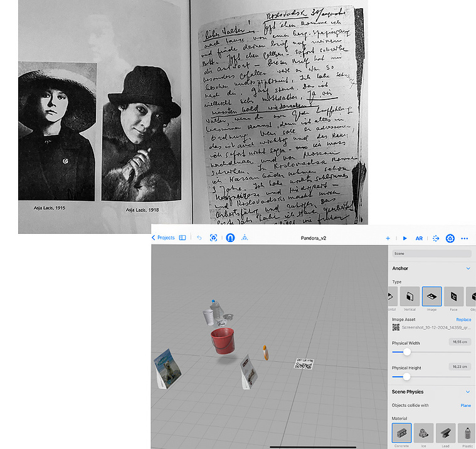This screenshot has width=476, height=449.
Task: Replace the image asset
Action: (463, 320)
